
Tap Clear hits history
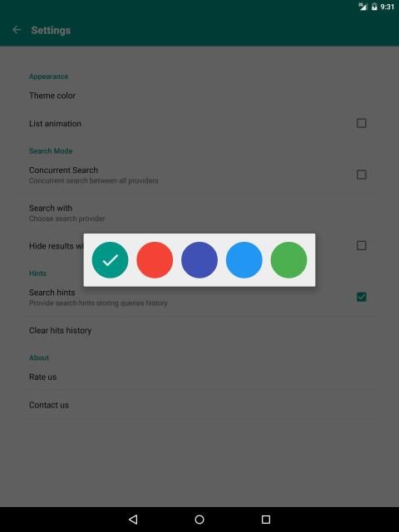coord(199,331)
